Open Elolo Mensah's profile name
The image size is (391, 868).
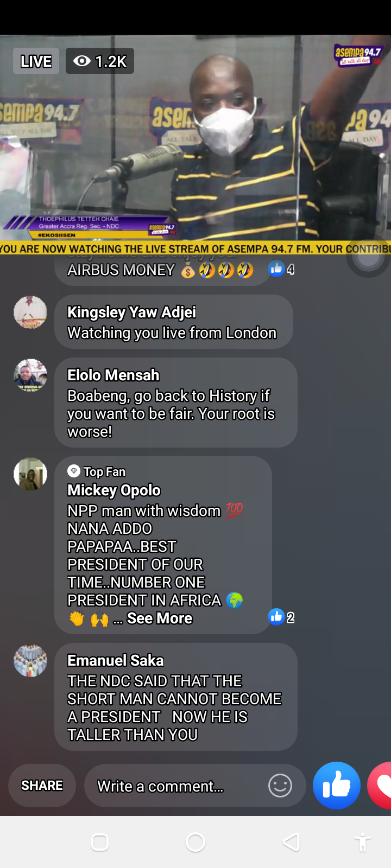tap(113, 375)
